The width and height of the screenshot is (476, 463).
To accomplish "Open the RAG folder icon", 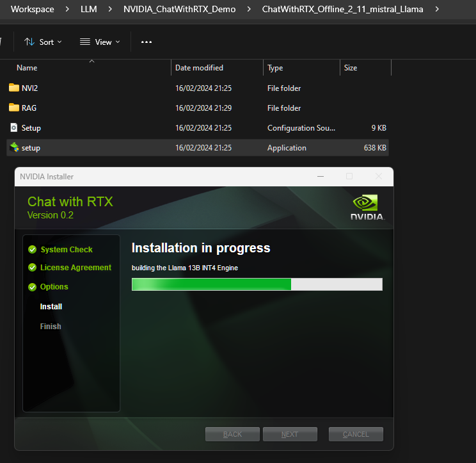I will pyautogui.click(x=13, y=108).
